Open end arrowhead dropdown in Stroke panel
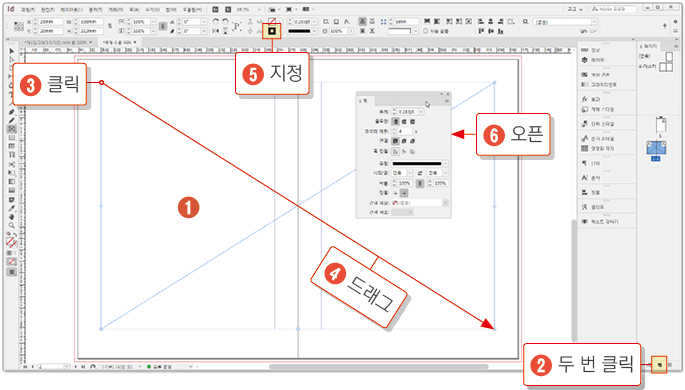685x390 pixels. pos(445,173)
